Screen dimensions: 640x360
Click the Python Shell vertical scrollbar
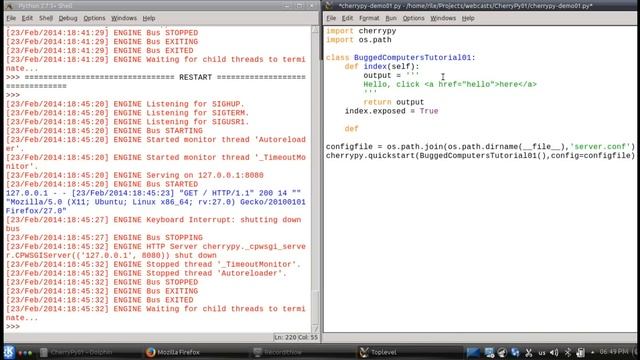pos(315,180)
